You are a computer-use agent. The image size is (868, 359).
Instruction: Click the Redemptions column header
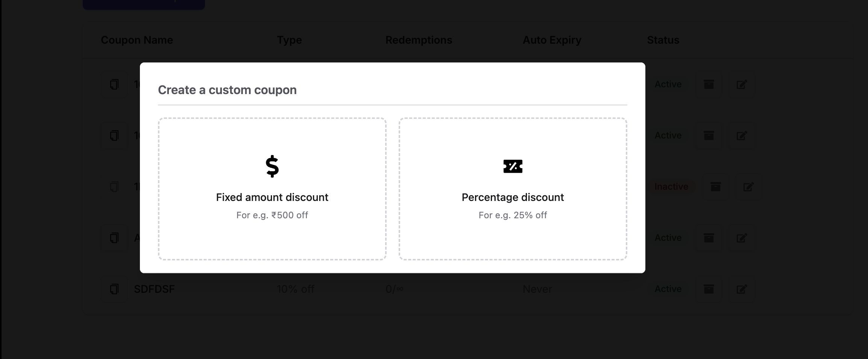point(419,40)
